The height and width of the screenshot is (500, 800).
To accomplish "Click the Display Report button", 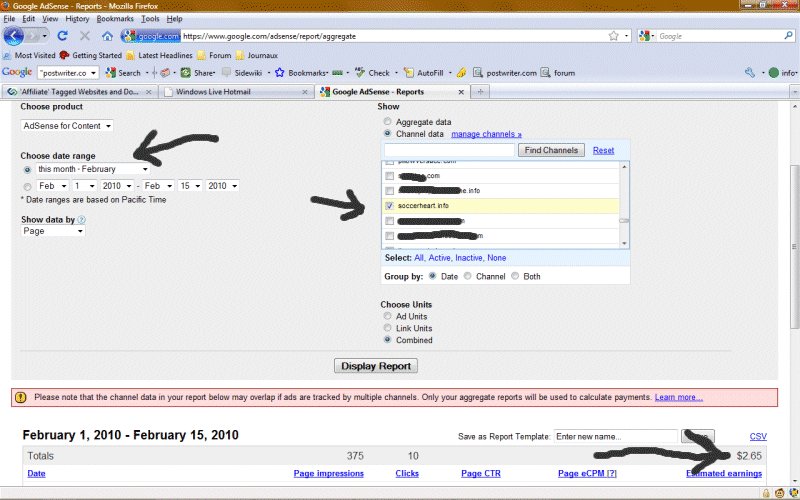I will pyautogui.click(x=376, y=366).
